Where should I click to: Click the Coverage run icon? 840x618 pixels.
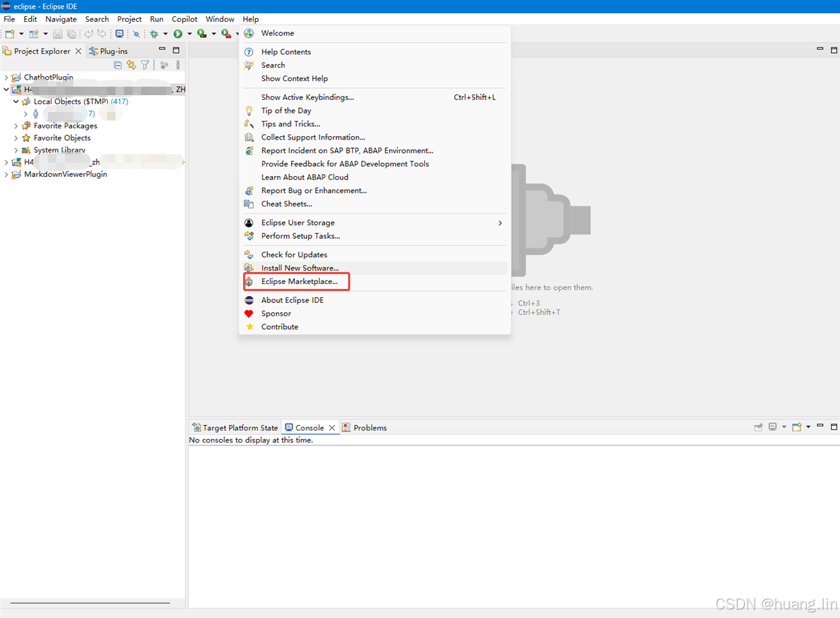tap(202, 34)
